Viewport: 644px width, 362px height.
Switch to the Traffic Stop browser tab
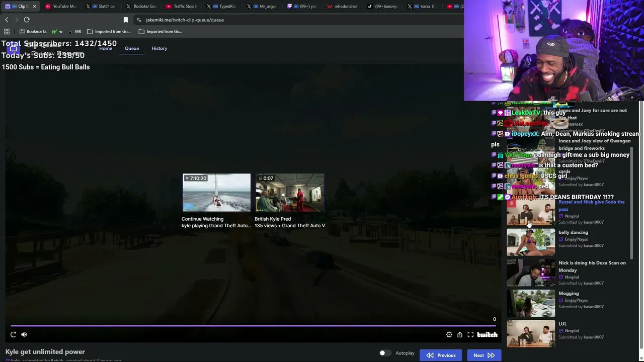coord(182,7)
